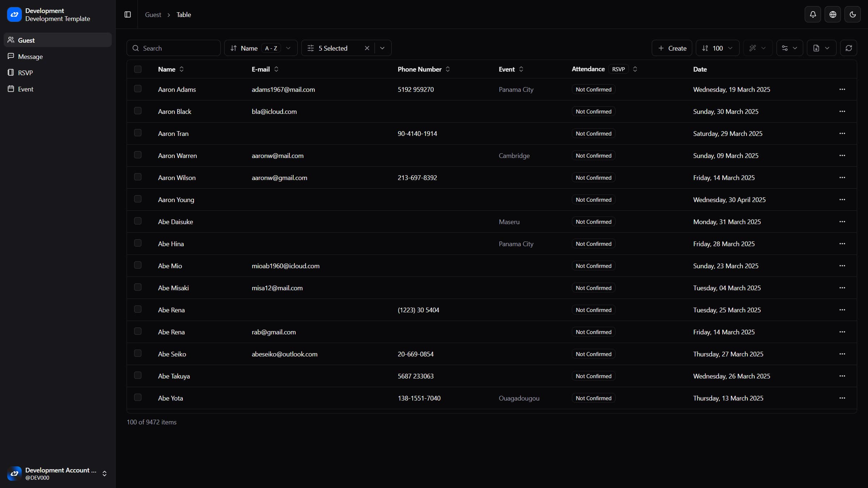Check the select-all header checkbox
Viewport: 868px width, 488px height.
[x=138, y=69]
